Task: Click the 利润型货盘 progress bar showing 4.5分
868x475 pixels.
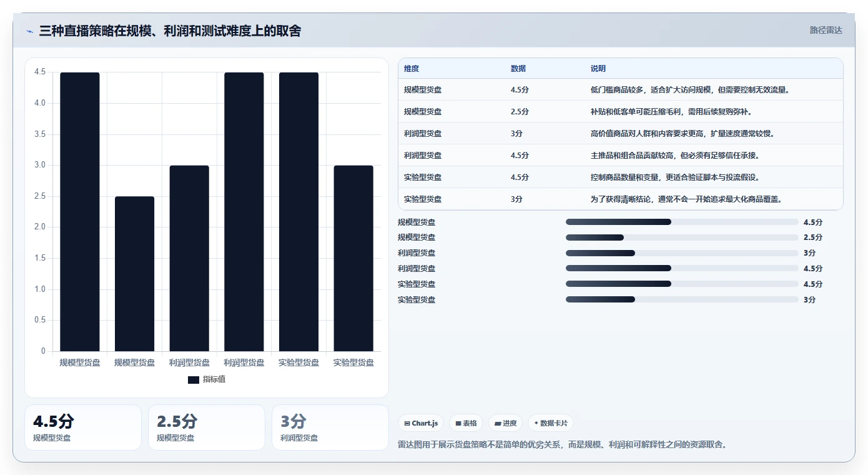Action: [x=682, y=269]
